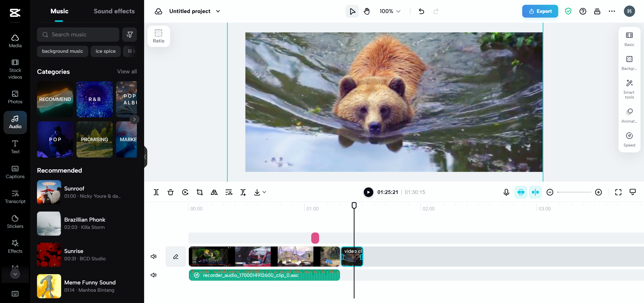
Task: Open Animation properties panel
Action: 629,116
